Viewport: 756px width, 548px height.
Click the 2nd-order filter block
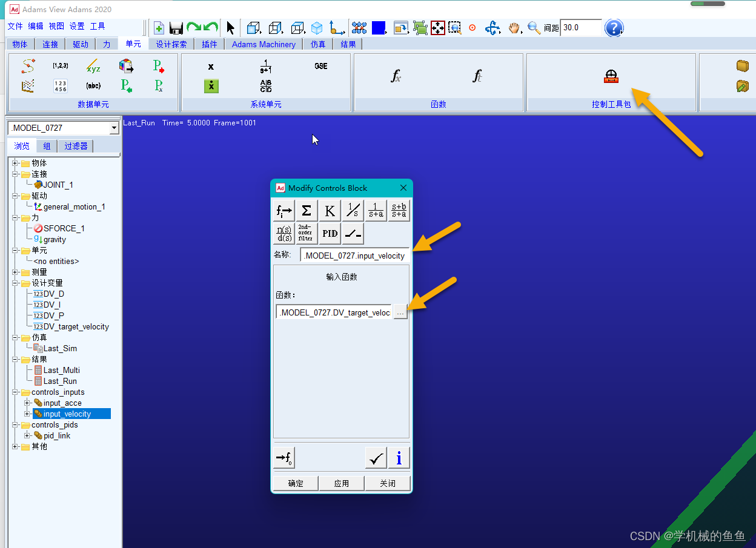tap(306, 233)
